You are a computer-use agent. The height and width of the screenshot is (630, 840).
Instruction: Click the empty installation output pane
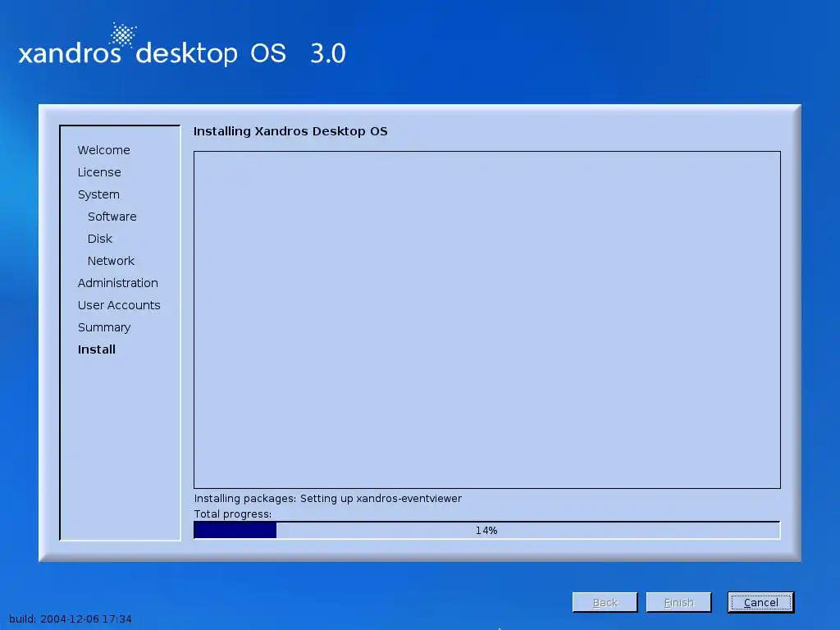(487, 320)
